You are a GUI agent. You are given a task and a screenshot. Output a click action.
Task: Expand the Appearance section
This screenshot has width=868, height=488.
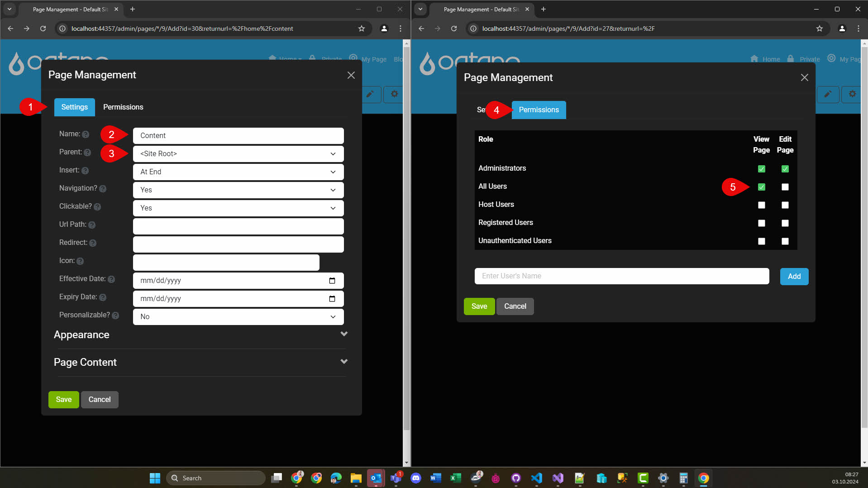[x=343, y=334]
